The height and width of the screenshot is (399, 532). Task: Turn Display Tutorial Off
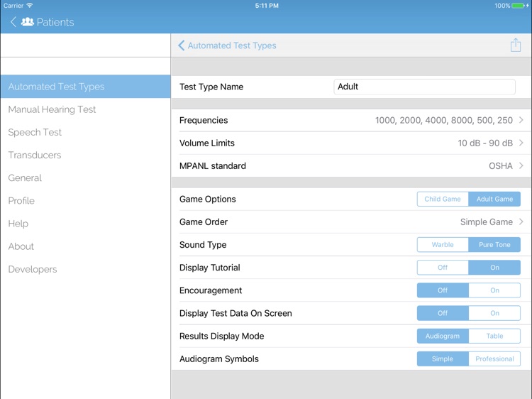[443, 267]
